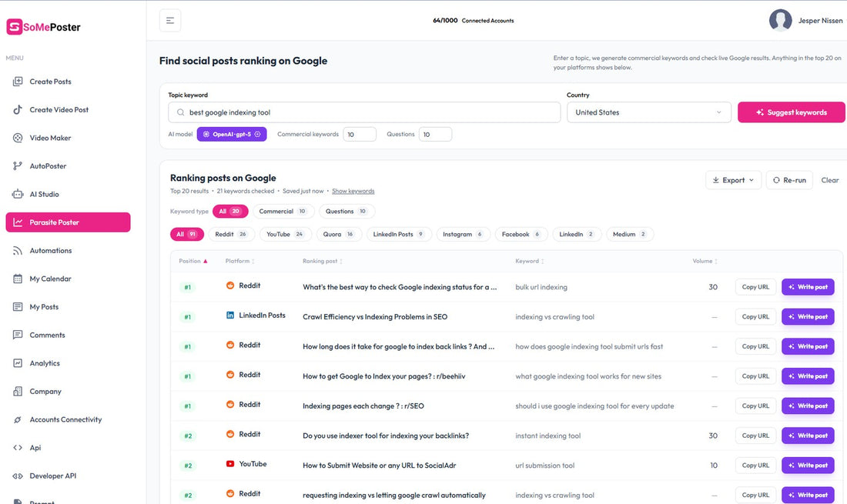Click the Video Maker reel icon
This screenshot has width=847, height=504.
[18, 138]
